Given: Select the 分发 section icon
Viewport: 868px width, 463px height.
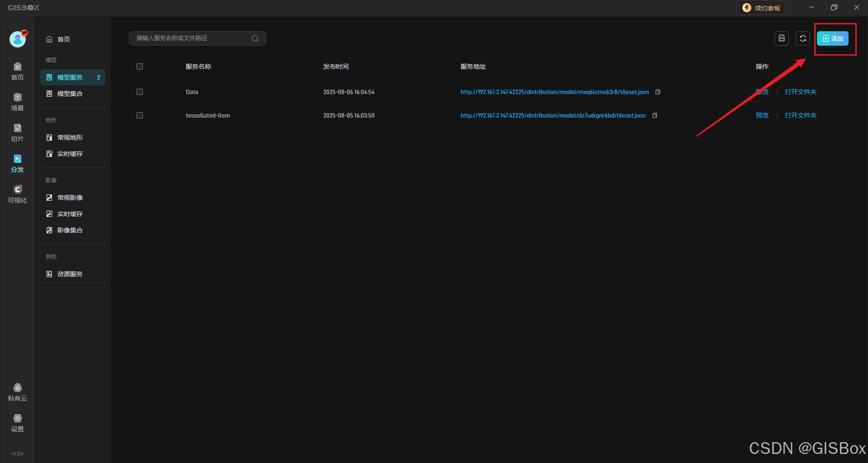Looking at the screenshot, I should [x=18, y=164].
